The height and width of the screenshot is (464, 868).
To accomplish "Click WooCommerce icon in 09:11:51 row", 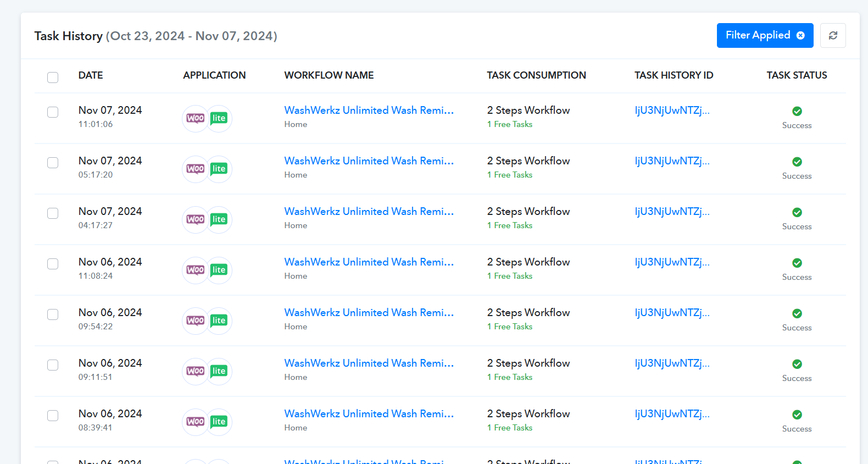I will coord(196,371).
